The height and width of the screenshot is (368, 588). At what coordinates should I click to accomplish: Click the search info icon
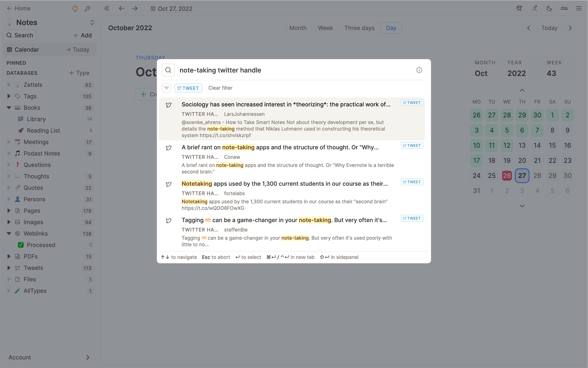(x=419, y=70)
